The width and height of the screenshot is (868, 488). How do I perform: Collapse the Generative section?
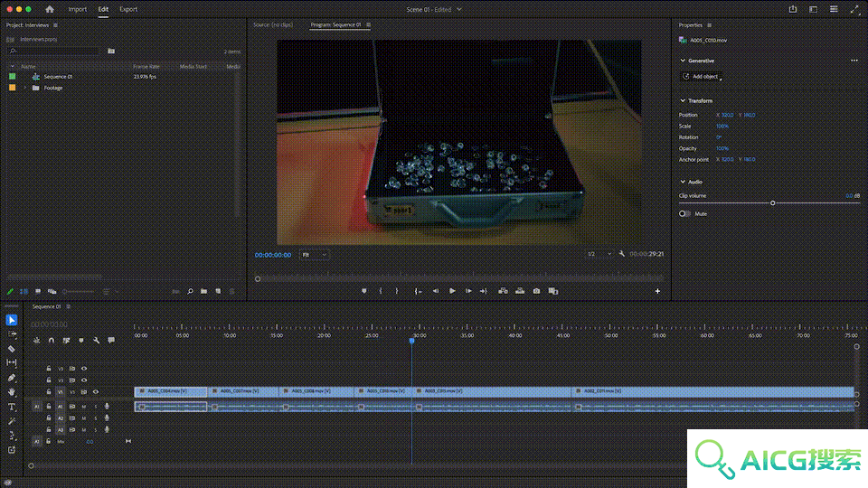pyautogui.click(x=683, y=61)
